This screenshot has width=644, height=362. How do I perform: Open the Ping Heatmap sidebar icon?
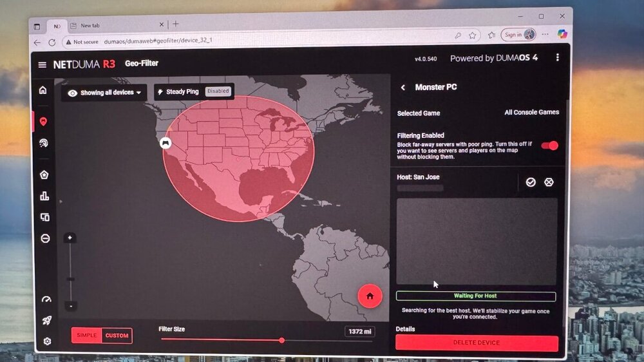click(44, 143)
